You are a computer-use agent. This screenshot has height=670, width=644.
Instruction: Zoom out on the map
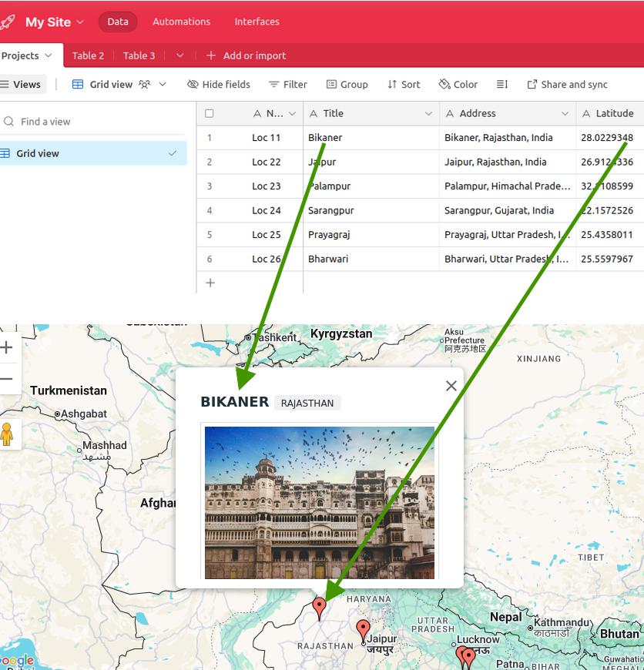pyautogui.click(x=7, y=379)
